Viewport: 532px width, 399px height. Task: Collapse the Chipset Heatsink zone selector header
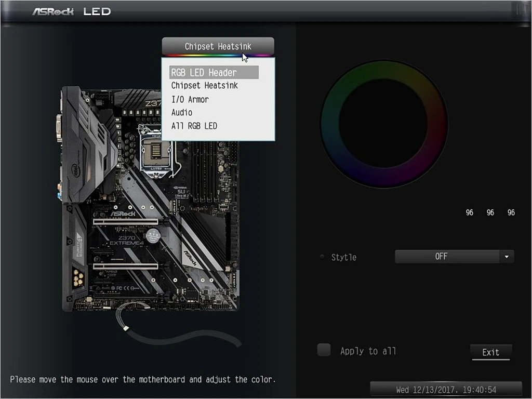click(x=218, y=46)
